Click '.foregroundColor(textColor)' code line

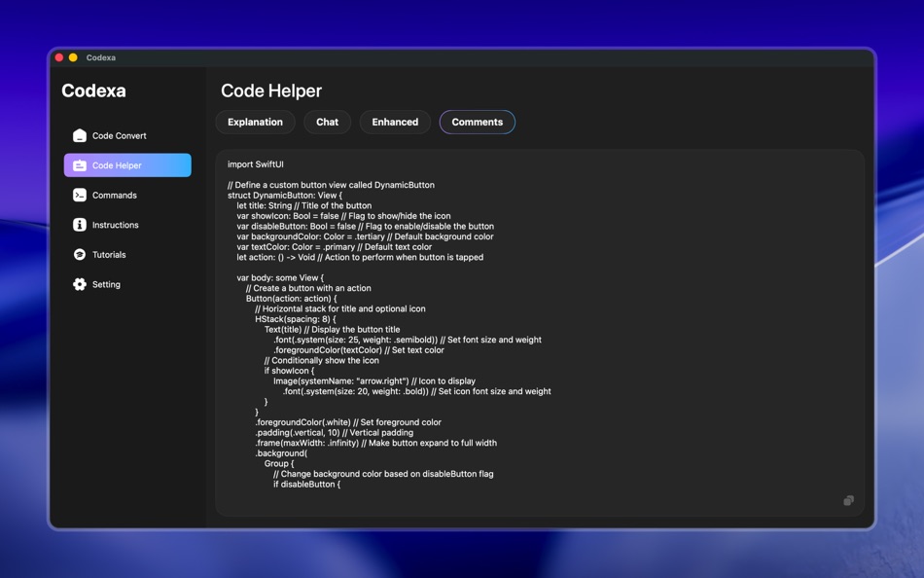click(x=359, y=350)
